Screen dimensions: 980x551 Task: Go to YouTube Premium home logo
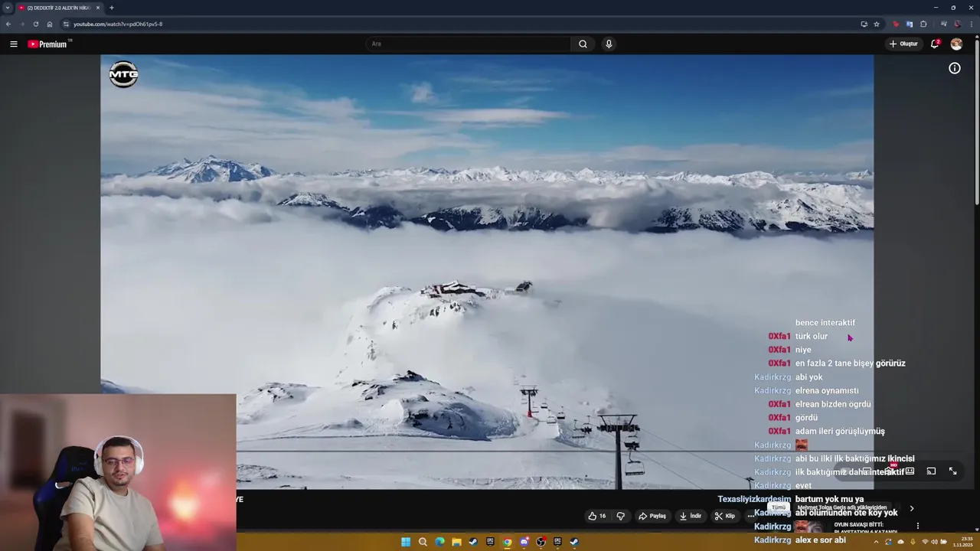pyautogui.click(x=50, y=44)
